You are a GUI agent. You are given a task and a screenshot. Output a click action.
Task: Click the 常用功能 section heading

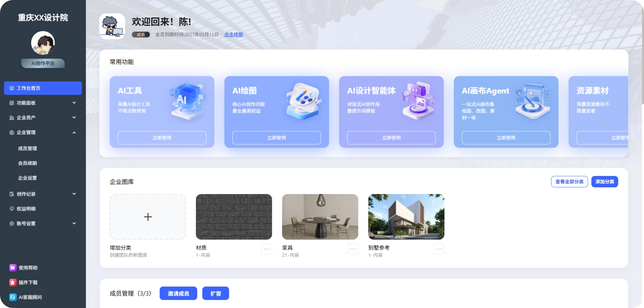pyautogui.click(x=122, y=62)
